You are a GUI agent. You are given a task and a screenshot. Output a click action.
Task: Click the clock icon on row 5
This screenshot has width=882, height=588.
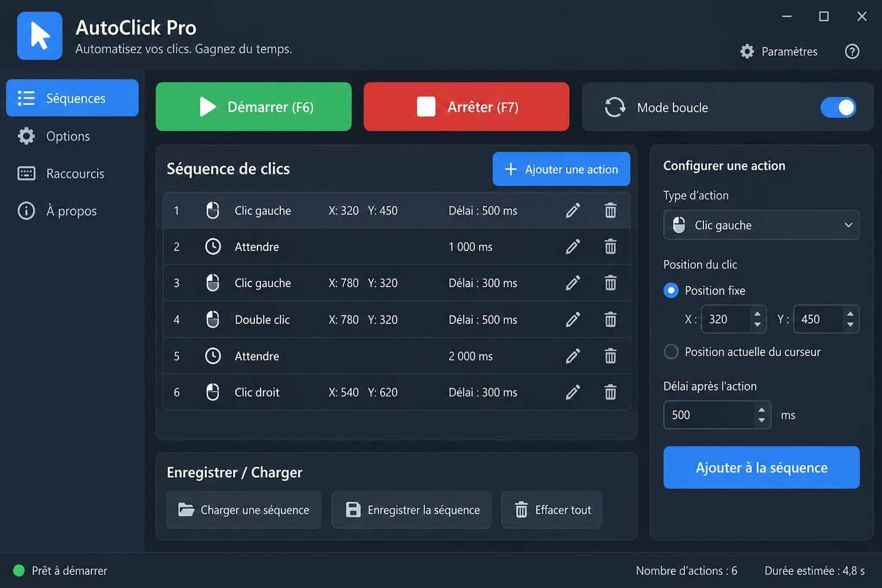point(213,356)
